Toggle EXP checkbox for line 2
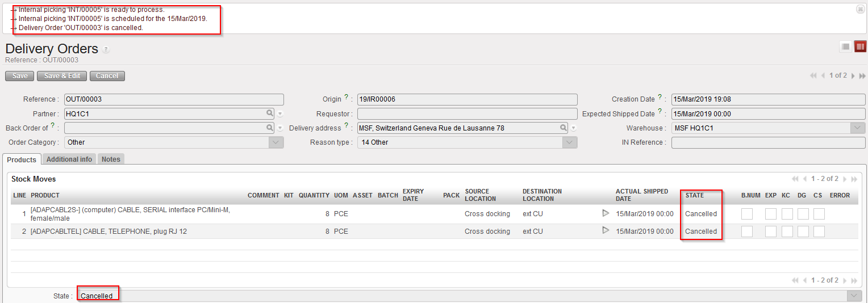This screenshot has width=868, height=303. (x=770, y=232)
